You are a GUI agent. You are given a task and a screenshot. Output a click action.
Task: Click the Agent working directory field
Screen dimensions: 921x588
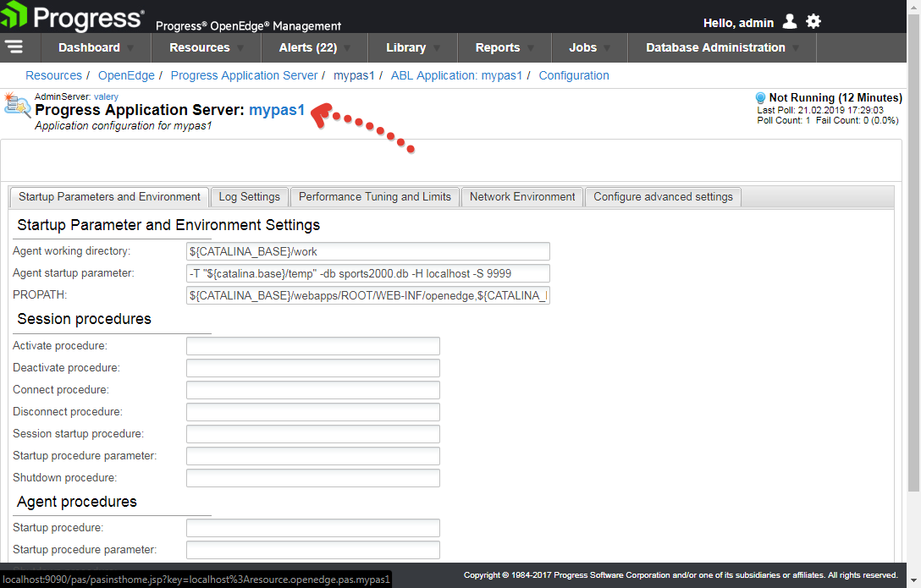tap(368, 251)
